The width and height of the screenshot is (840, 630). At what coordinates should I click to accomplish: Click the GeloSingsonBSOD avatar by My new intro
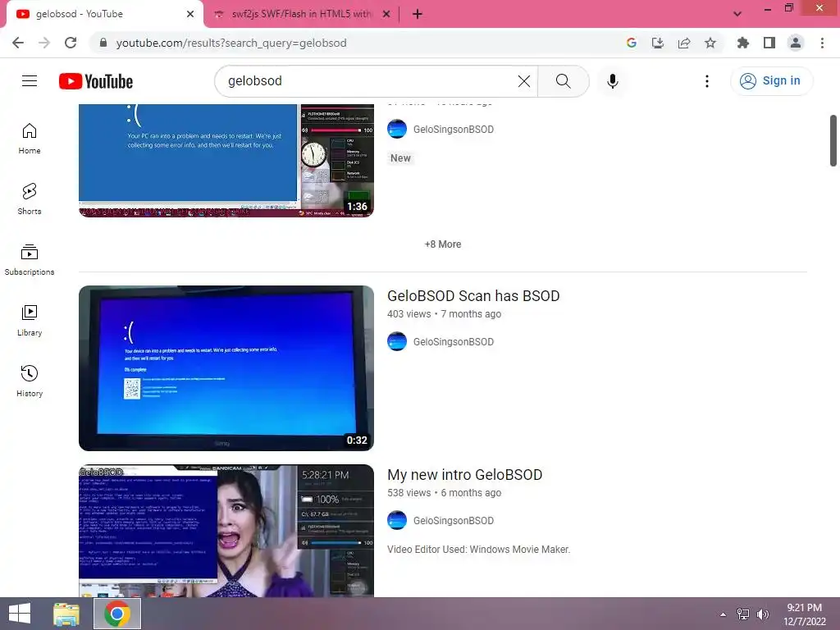(397, 521)
